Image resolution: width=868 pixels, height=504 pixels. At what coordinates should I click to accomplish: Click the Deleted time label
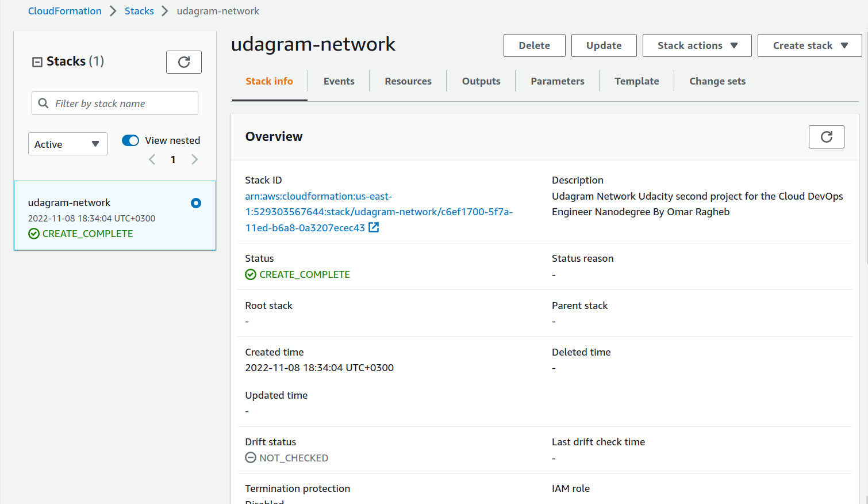coord(581,352)
